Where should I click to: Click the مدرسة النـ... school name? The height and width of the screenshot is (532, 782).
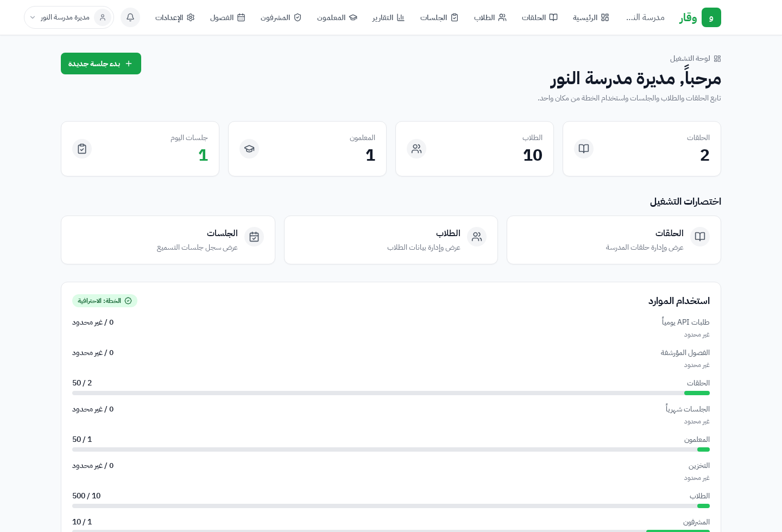(645, 17)
